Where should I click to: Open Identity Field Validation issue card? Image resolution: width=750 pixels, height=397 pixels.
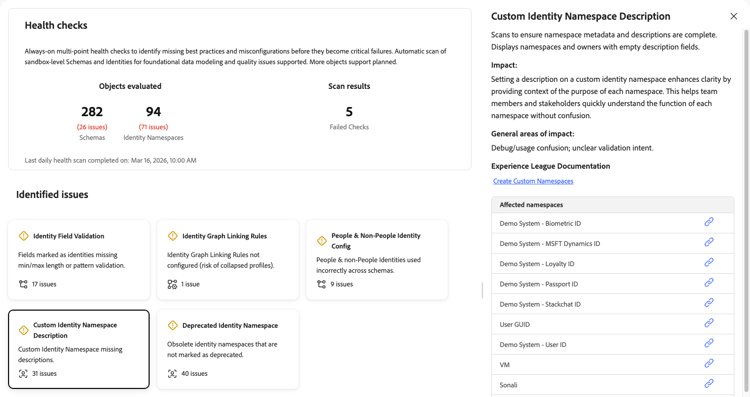[79, 260]
